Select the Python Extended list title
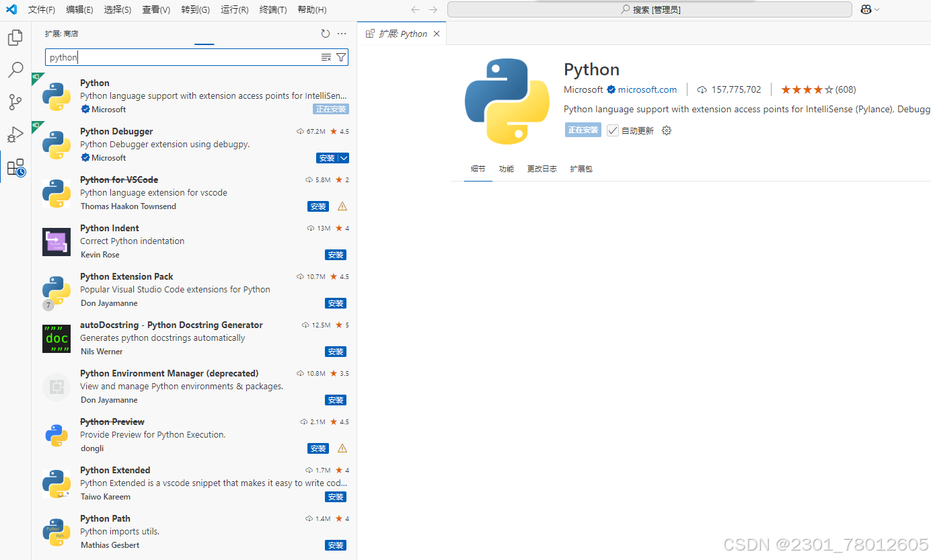This screenshot has height=560, width=931. 115,470
